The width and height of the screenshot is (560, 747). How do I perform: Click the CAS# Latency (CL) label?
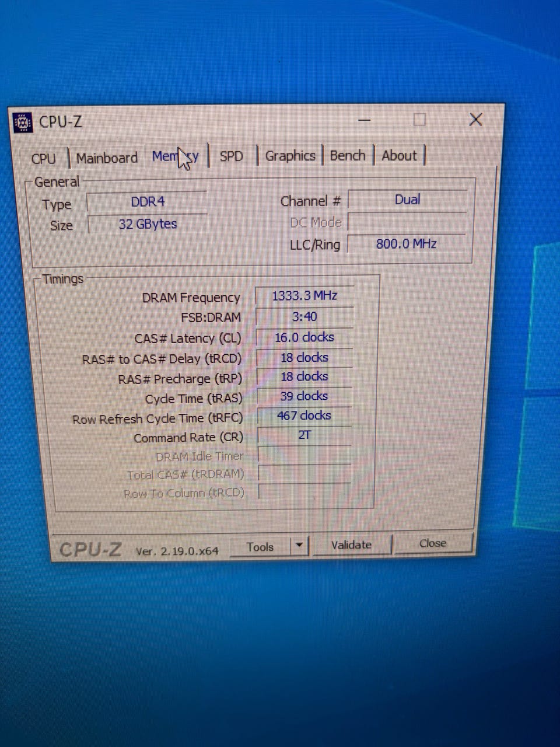point(187,338)
